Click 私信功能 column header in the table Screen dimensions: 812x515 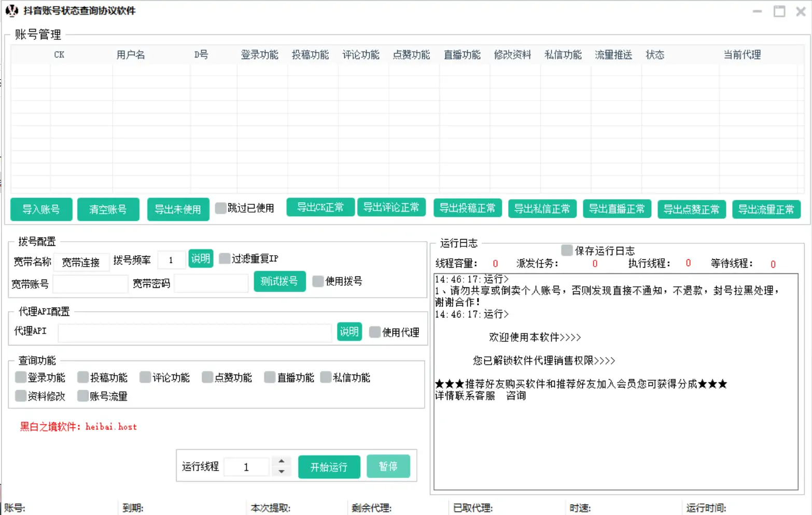[x=563, y=54]
